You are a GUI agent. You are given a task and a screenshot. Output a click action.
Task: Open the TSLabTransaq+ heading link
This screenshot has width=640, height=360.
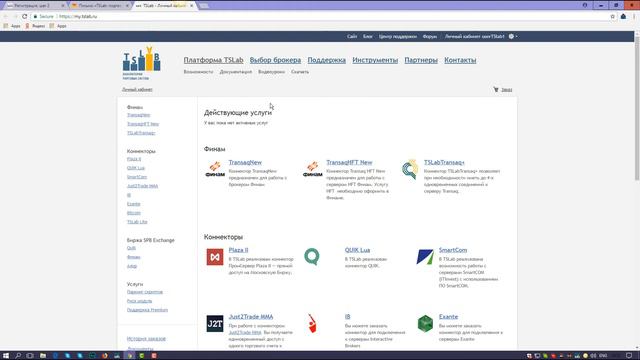pos(444,162)
